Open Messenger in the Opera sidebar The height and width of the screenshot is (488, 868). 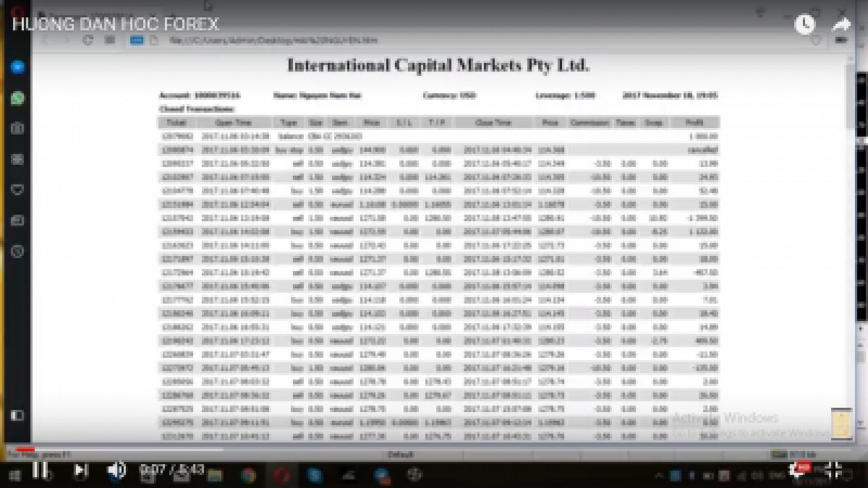[x=17, y=67]
